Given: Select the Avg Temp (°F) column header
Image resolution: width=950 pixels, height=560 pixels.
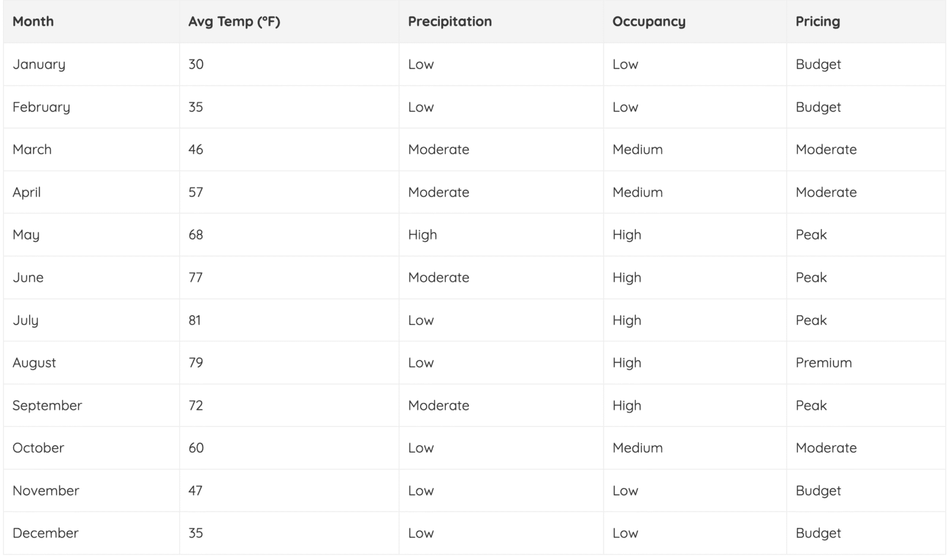Looking at the screenshot, I should pyautogui.click(x=234, y=21).
